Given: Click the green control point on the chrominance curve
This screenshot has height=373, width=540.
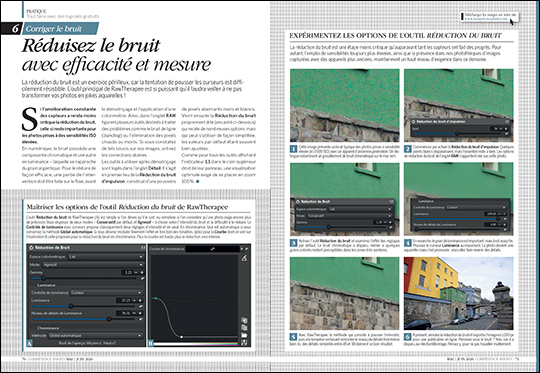Looking at the screenshot, I should 156,298.
